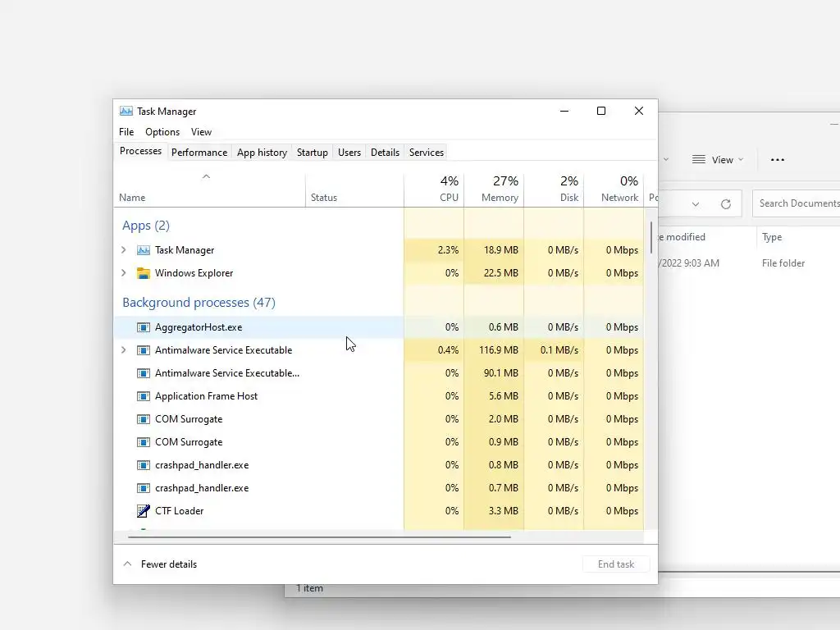Click icon of crashpad_handler.exe using 0.7 MB
Image resolution: width=840 pixels, height=630 pixels.
tap(143, 489)
